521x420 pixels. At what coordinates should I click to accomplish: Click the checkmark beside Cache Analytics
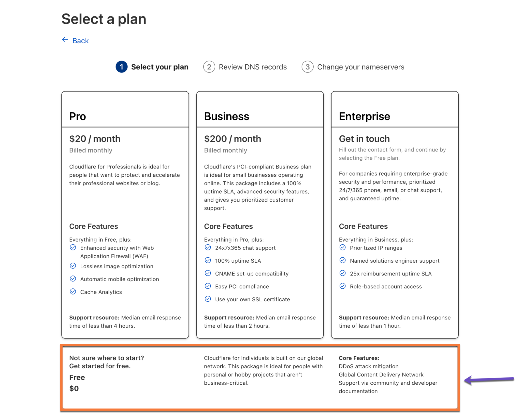pyautogui.click(x=73, y=291)
